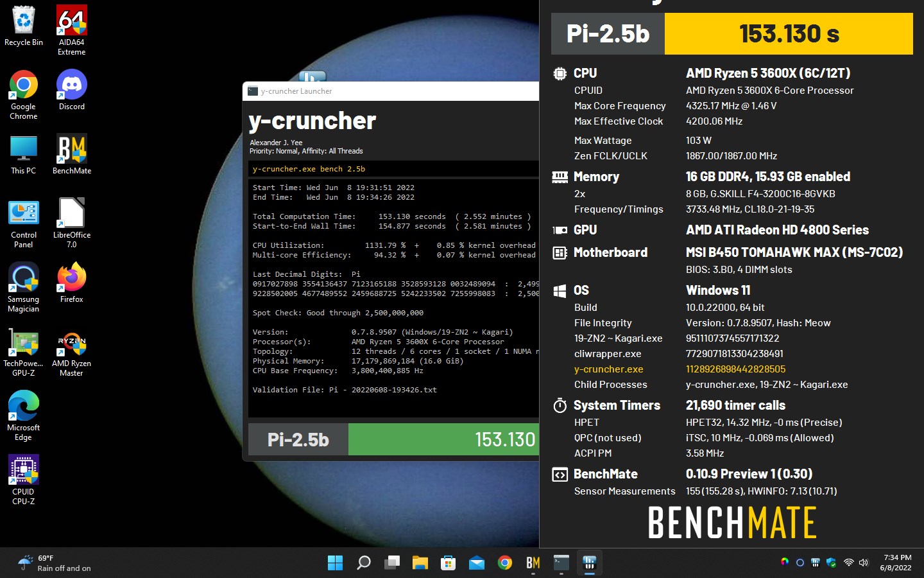
Task: Open network settings tray icon
Action: [x=848, y=563]
